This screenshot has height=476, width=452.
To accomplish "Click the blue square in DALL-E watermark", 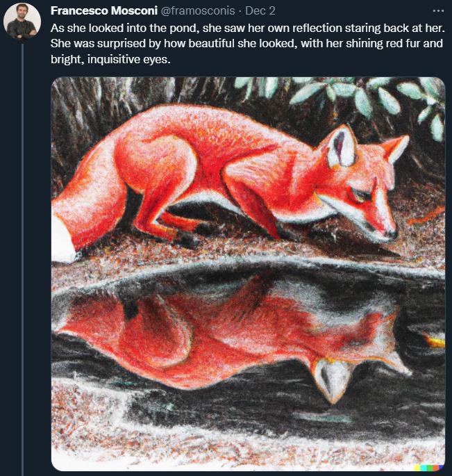I will [440, 467].
